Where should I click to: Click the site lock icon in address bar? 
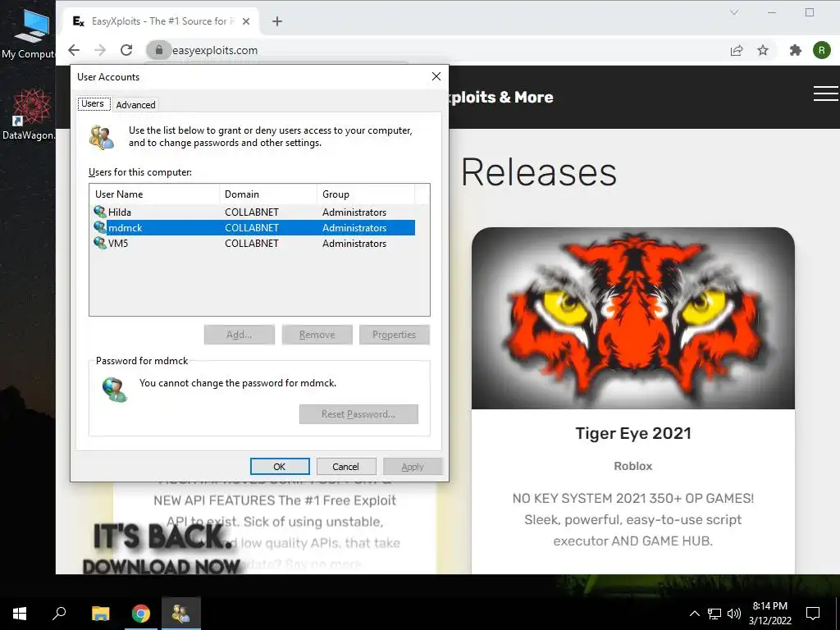click(158, 50)
